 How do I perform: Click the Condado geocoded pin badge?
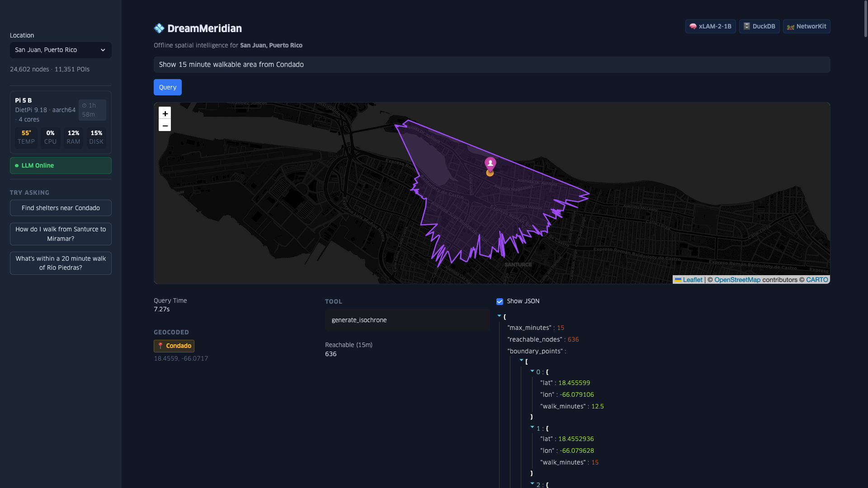pos(174,346)
